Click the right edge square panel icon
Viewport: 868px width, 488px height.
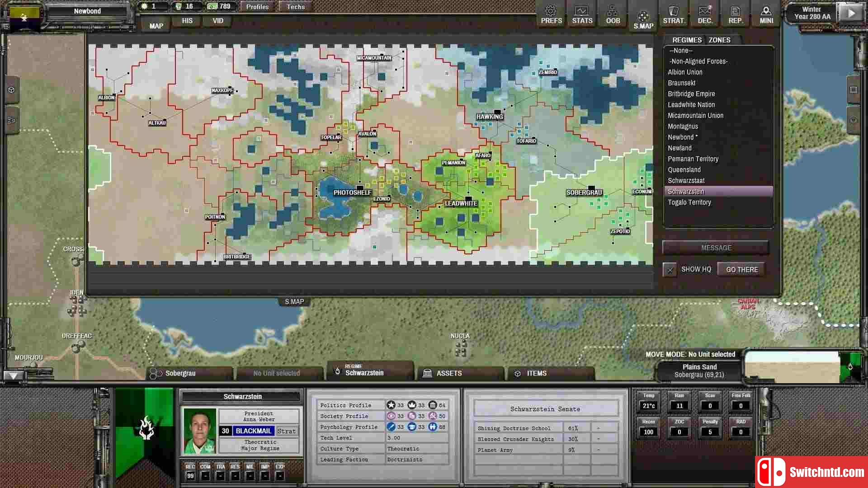(853, 90)
